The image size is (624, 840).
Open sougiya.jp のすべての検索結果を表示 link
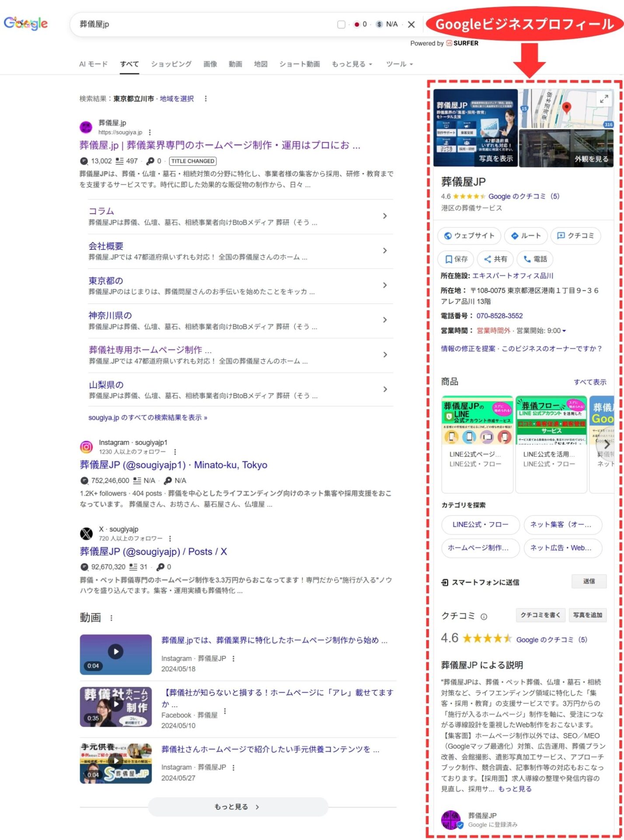coord(148,418)
